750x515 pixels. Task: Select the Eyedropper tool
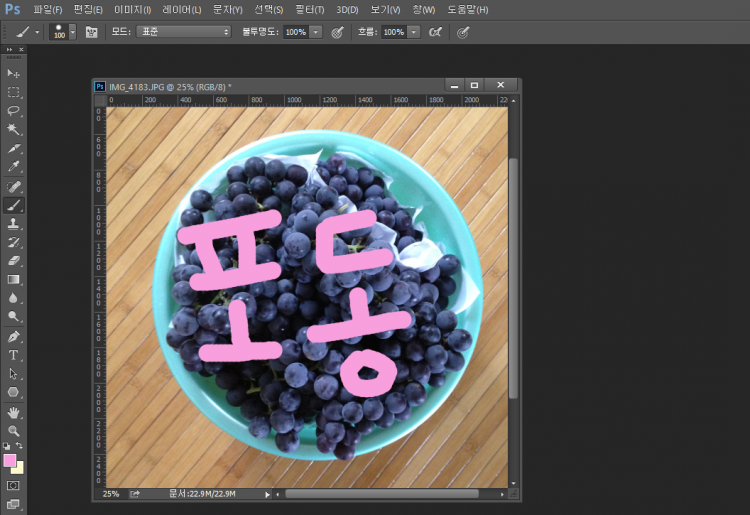(x=14, y=167)
